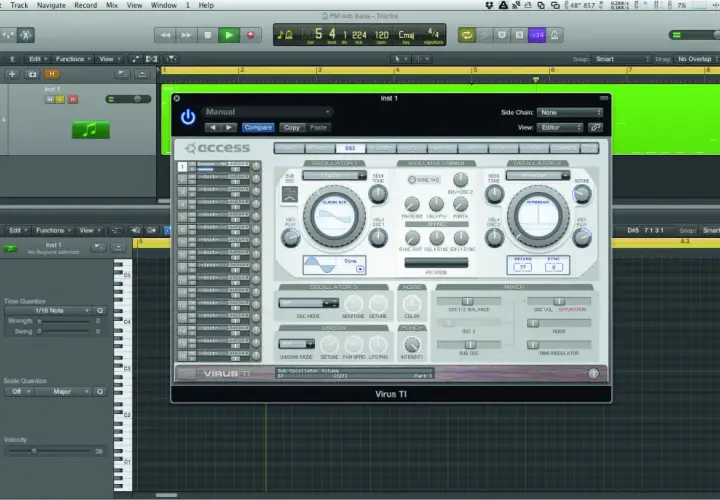This screenshot has height=500, width=720.
Task: Adjust the Sub Osc mixer slider
Action: pos(468,345)
